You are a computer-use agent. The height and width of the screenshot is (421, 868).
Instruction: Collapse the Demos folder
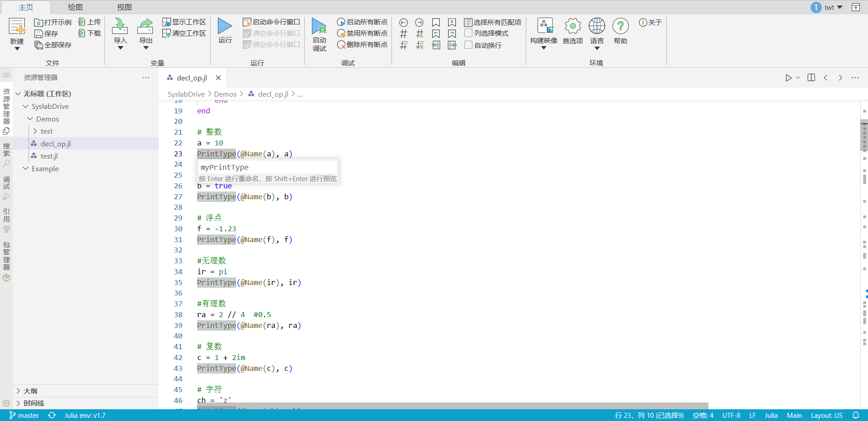[30, 119]
